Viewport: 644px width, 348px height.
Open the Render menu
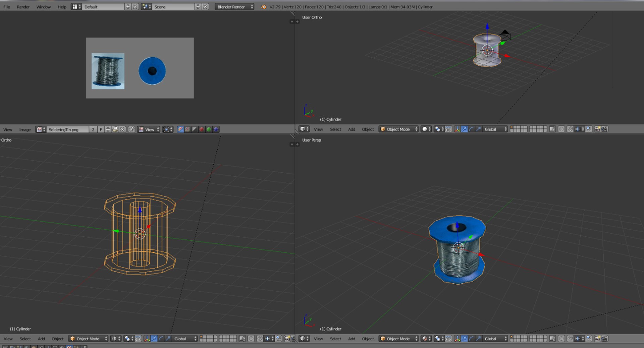click(x=23, y=7)
